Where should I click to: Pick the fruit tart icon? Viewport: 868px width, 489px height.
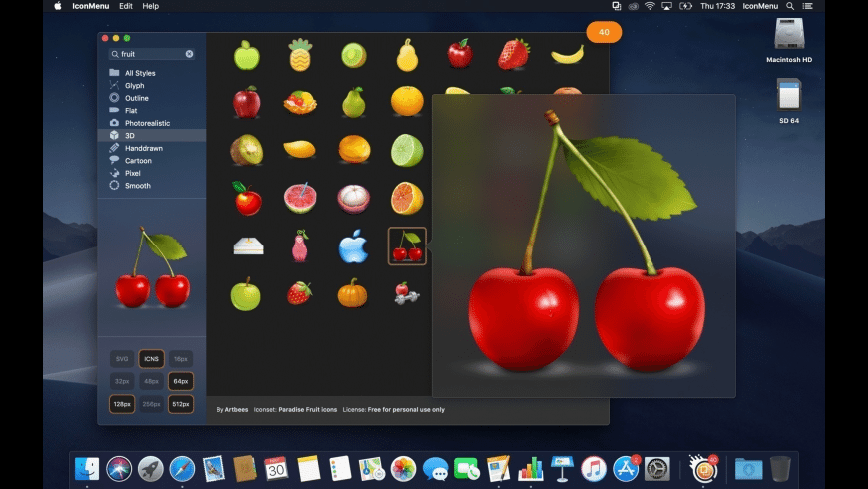click(x=300, y=103)
